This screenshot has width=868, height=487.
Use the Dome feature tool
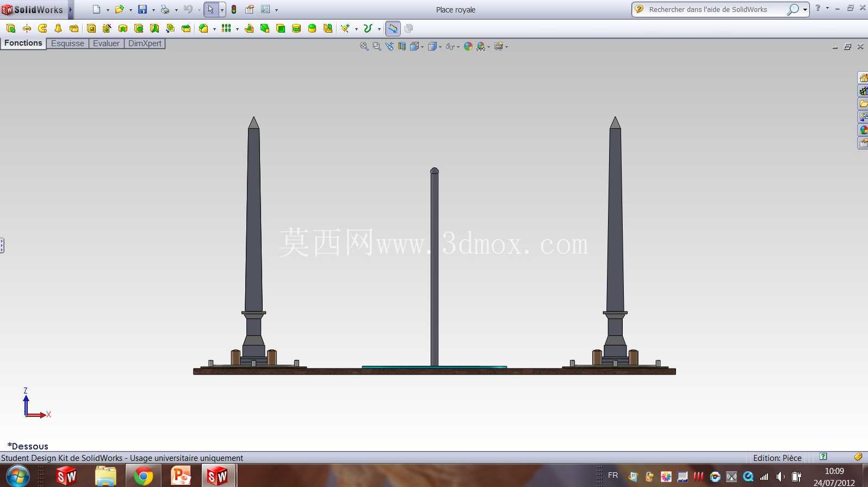point(312,28)
